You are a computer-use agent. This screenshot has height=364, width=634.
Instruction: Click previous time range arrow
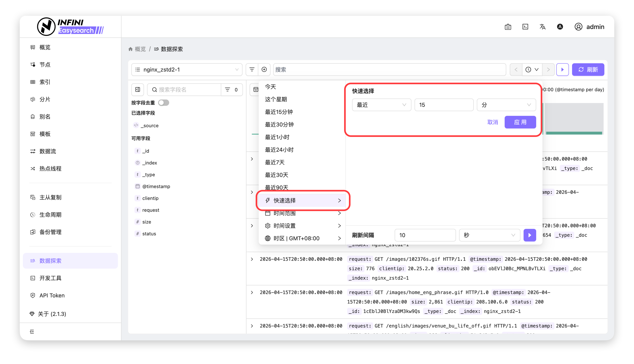pos(516,70)
